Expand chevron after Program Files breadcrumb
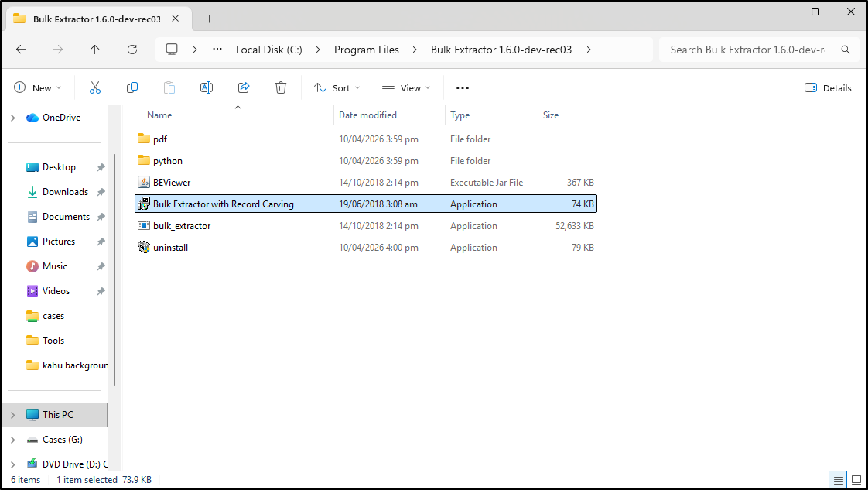 415,50
